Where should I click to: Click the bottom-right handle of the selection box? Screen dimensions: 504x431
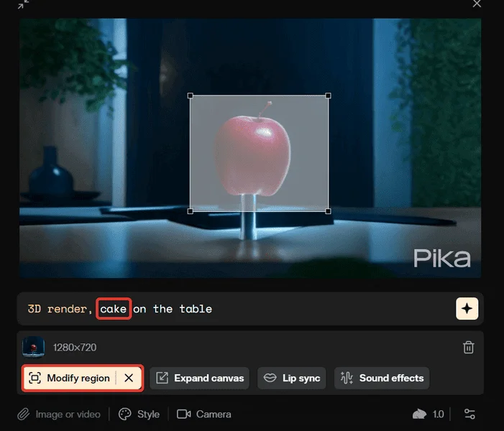point(328,211)
